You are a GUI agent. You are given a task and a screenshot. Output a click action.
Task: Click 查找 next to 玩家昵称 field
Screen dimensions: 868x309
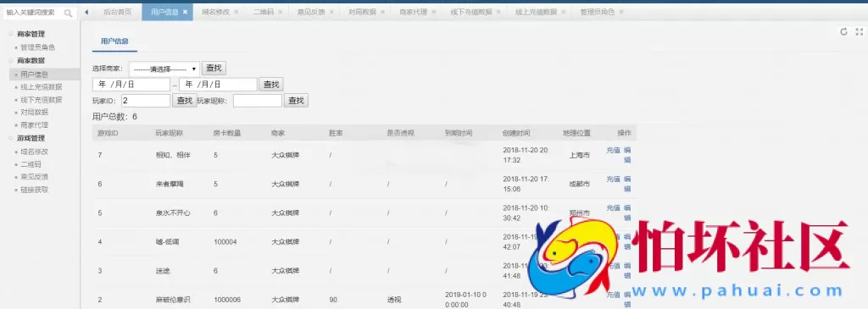pos(296,101)
